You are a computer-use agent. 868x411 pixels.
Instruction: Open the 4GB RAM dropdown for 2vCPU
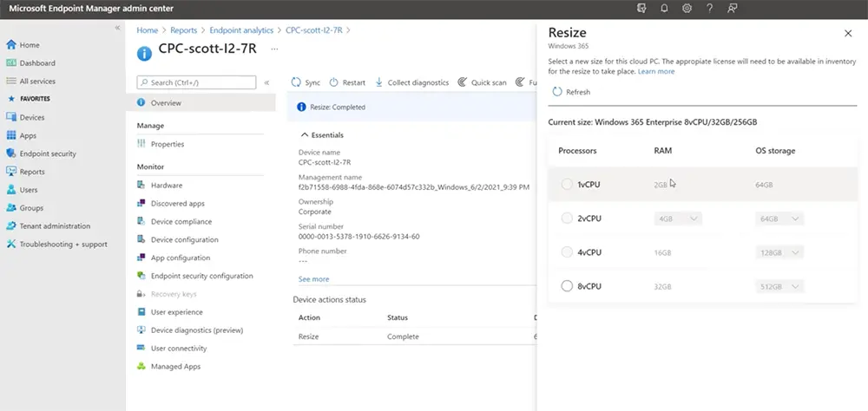tap(678, 219)
